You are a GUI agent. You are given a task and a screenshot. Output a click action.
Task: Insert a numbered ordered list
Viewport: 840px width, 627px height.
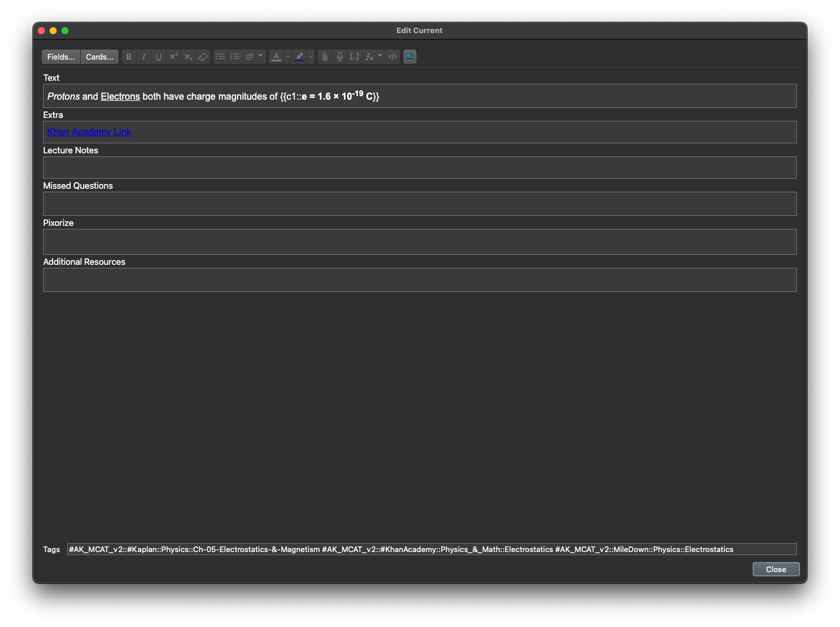click(x=235, y=57)
